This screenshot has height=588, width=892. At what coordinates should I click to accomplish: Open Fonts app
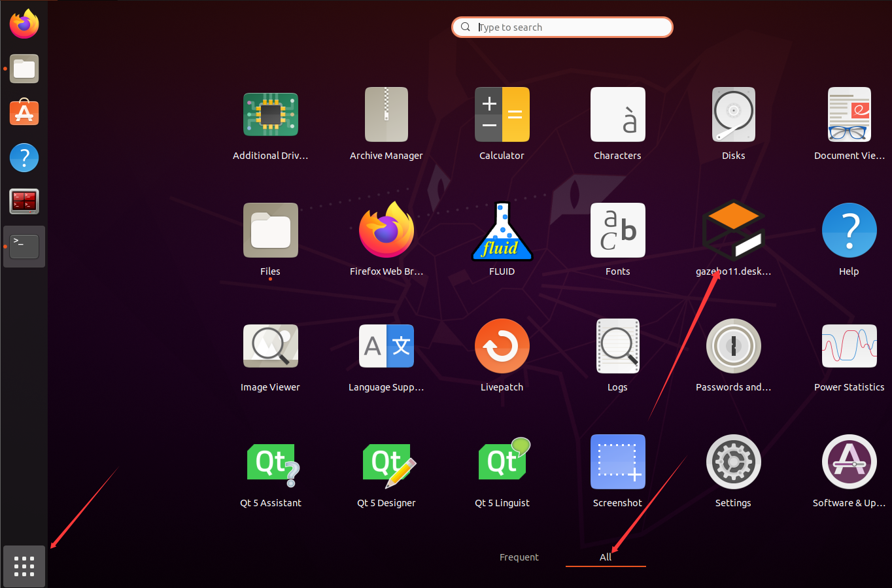[x=618, y=230]
